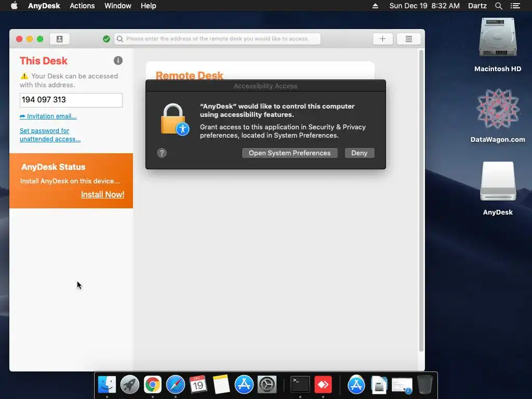
Task: Click the This Desk info icon
Action: coord(118,61)
